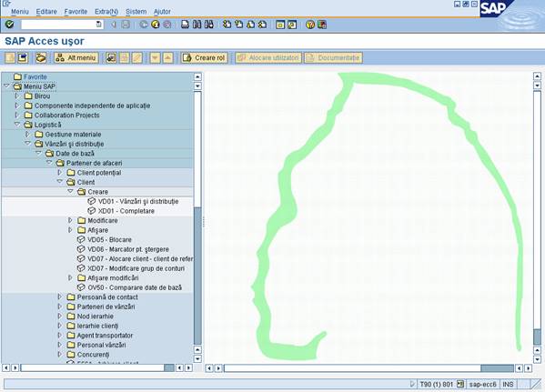545x392 pixels.
Task: Click the session info icon beside T90 (1) 801
Action: [460, 384]
